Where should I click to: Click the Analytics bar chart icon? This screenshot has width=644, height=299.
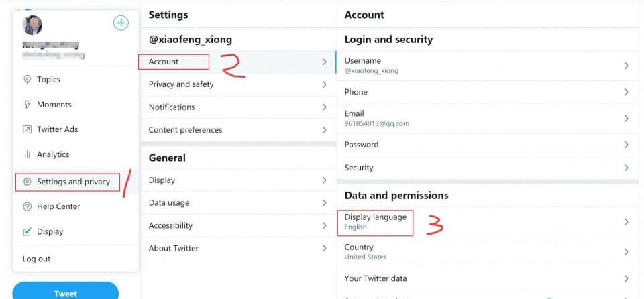28,154
